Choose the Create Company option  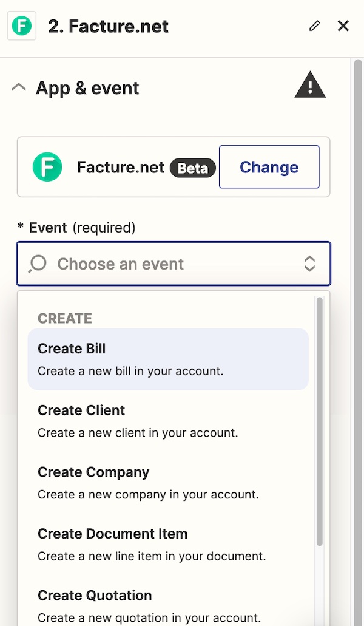(x=168, y=483)
